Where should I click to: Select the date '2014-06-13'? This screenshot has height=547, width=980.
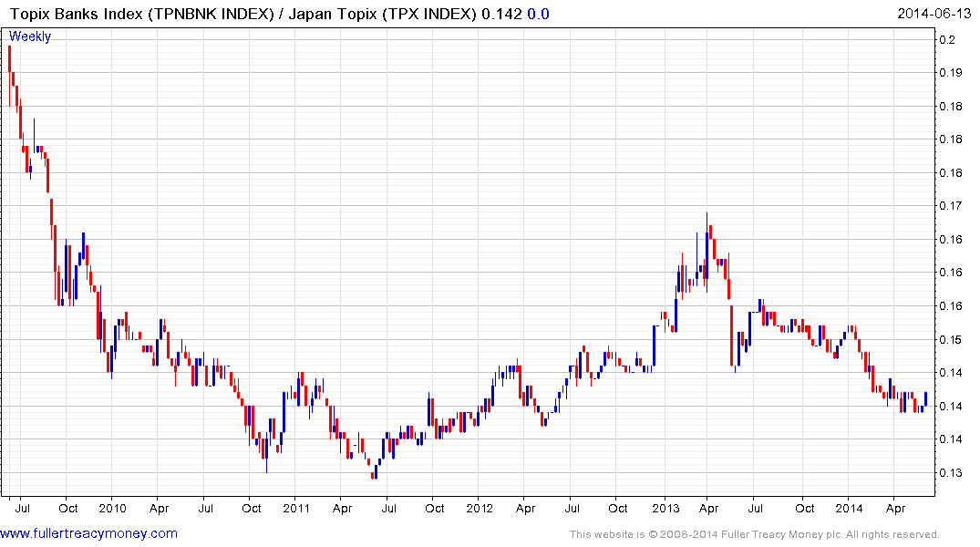(x=934, y=14)
